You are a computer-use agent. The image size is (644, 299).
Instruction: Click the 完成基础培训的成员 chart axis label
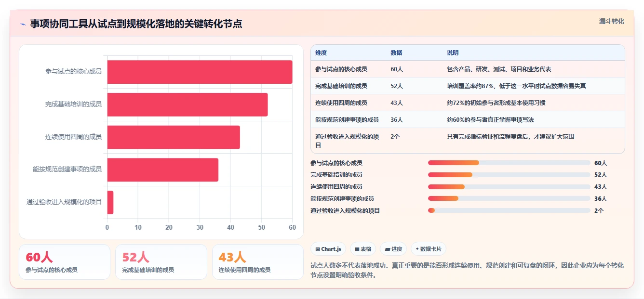tap(73, 104)
